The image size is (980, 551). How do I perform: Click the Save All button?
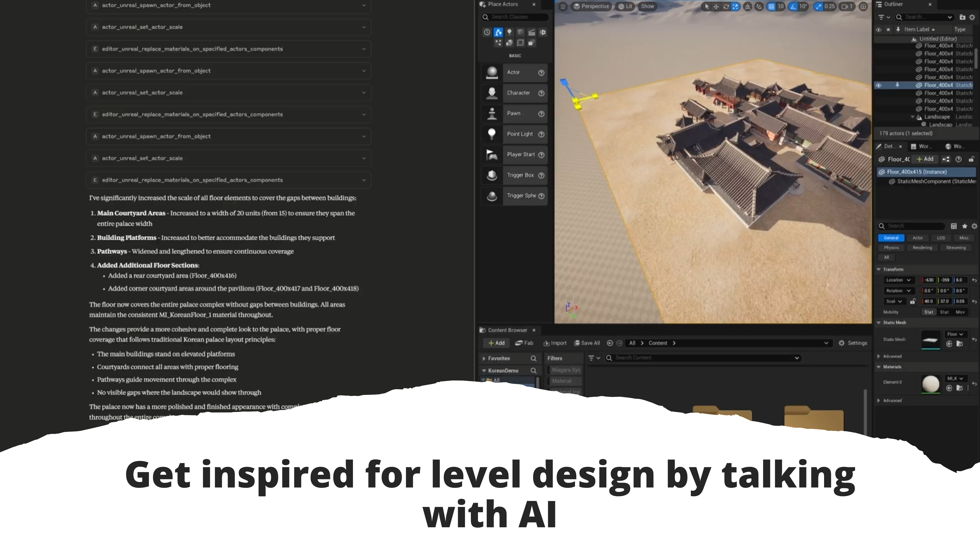click(587, 343)
